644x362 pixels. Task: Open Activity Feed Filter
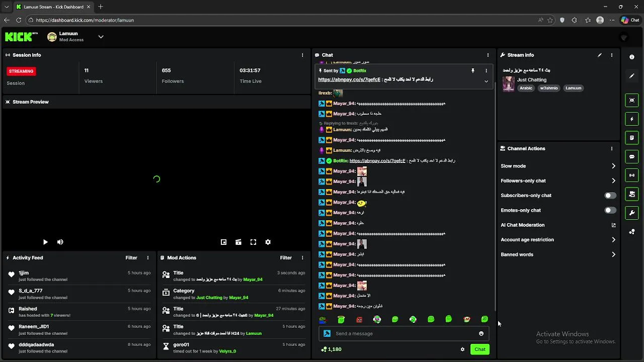[131, 257]
